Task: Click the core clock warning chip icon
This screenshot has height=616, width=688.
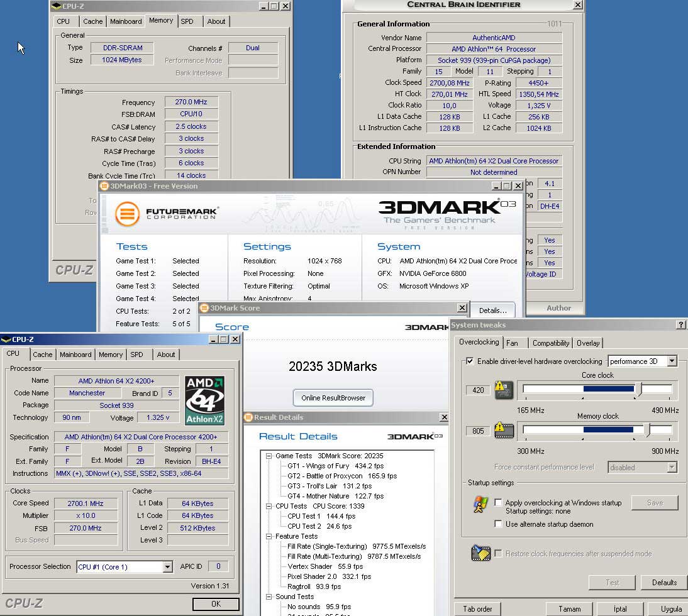Action: (x=504, y=390)
